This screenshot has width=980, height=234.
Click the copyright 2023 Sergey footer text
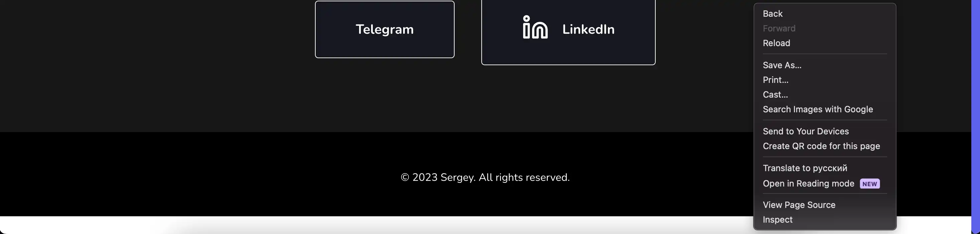pyautogui.click(x=485, y=177)
